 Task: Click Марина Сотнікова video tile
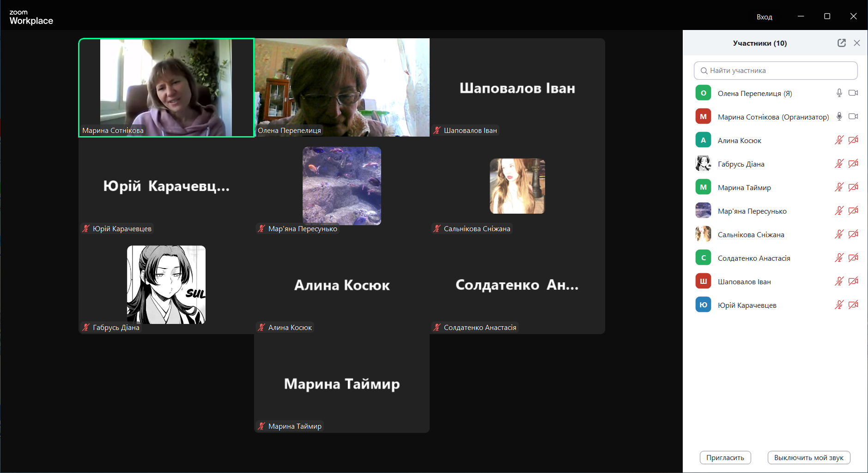[x=166, y=88]
